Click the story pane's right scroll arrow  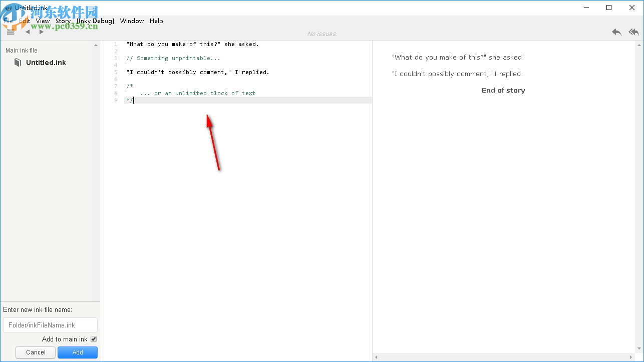click(631, 357)
